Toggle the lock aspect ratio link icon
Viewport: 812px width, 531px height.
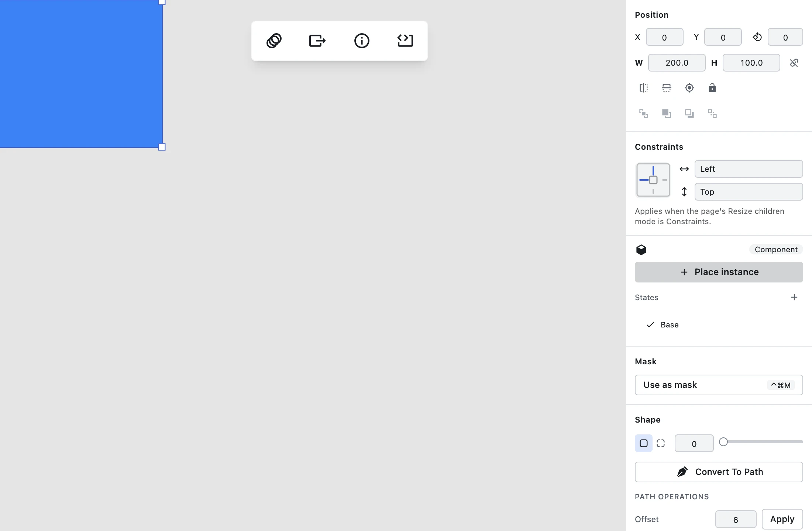[794, 63]
